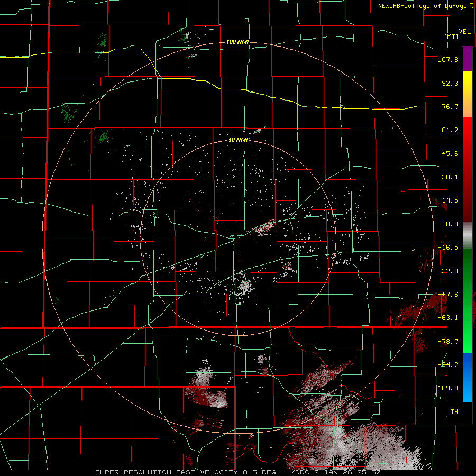Pick the yellow-orange segment of the velocity bar
Screen dimensions: 476x476
click(x=467, y=94)
